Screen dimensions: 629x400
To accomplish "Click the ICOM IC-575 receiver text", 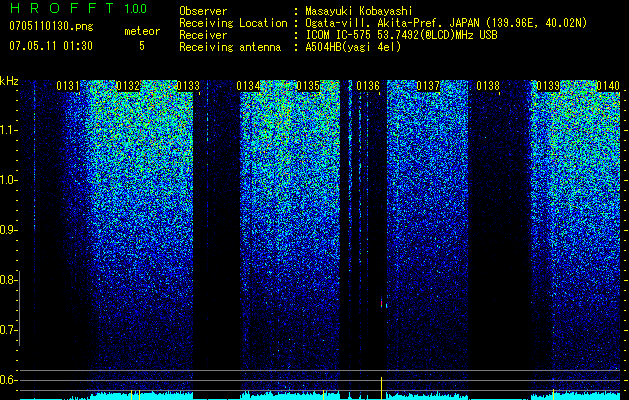I will (401, 35).
